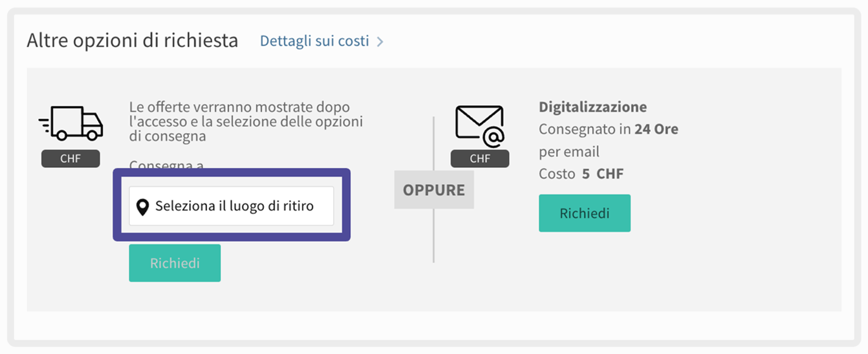Image resolution: width=868 pixels, height=354 pixels.
Task: Open the "Seleziona il luogo di ritiro" dropdown
Action: pyautogui.click(x=231, y=206)
